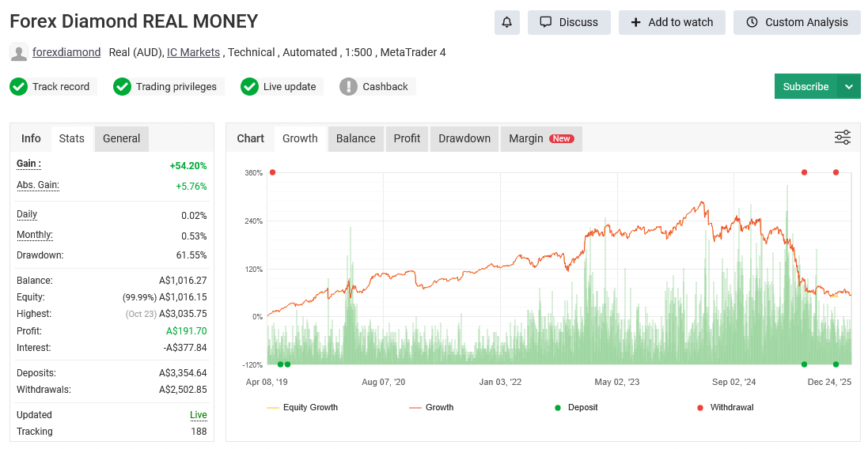Switch to the Balance chart tab
The height and width of the screenshot is (449, 868).
[355, 138]
